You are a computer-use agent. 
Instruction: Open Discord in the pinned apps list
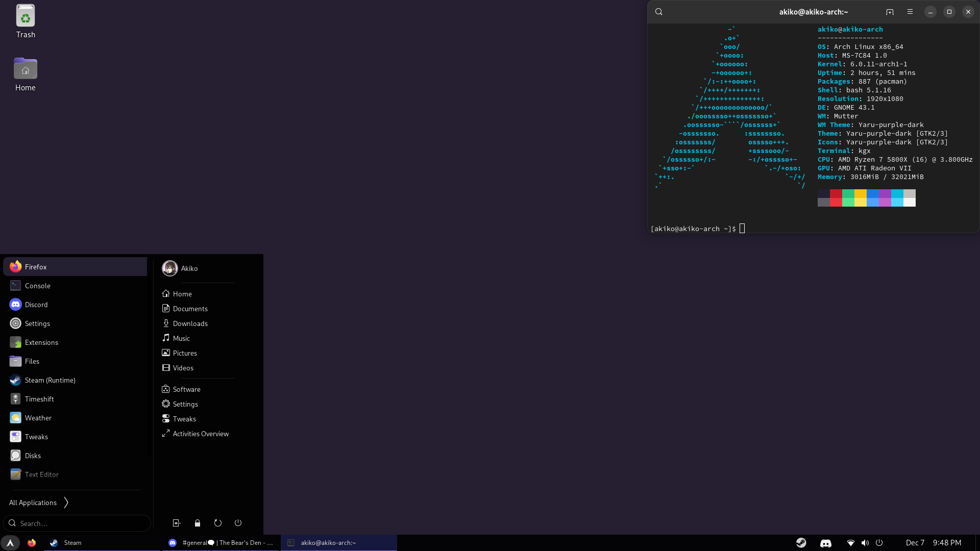(75, 305)
